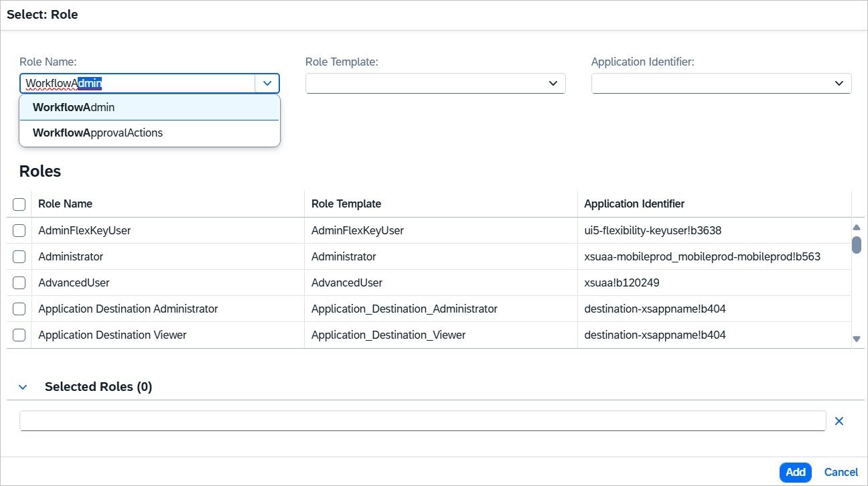Tick the Administrator role checkbox
868x486 pixels.
19,257
